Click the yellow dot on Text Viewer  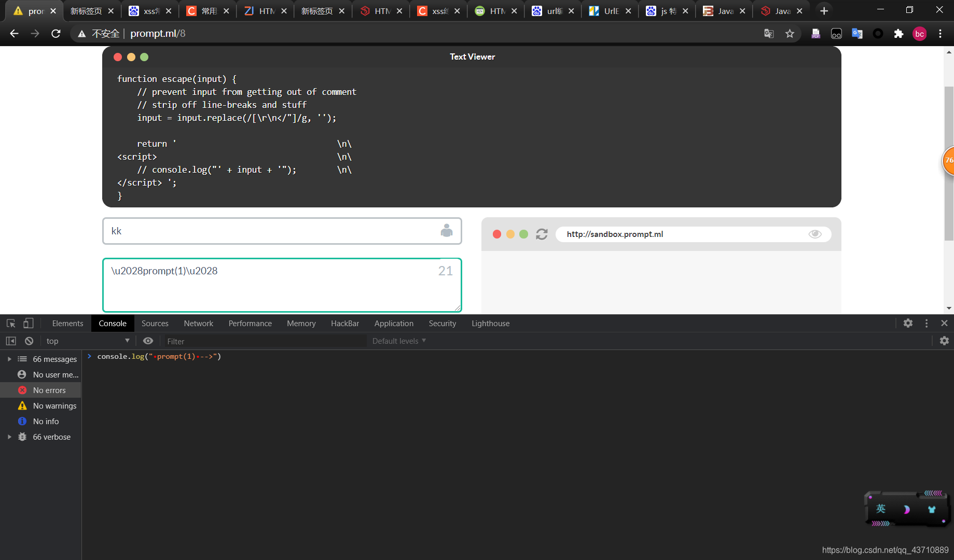(131, 57)
